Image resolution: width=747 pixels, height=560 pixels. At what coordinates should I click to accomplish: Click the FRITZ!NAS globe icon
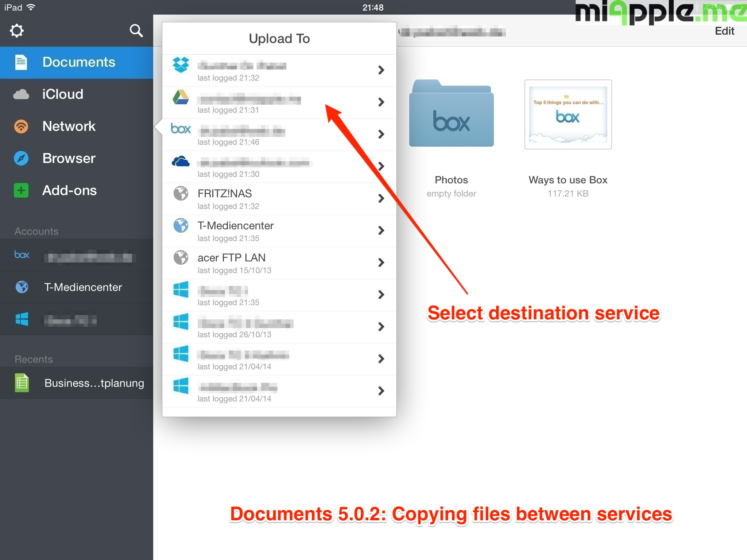[x=181, y=193]
